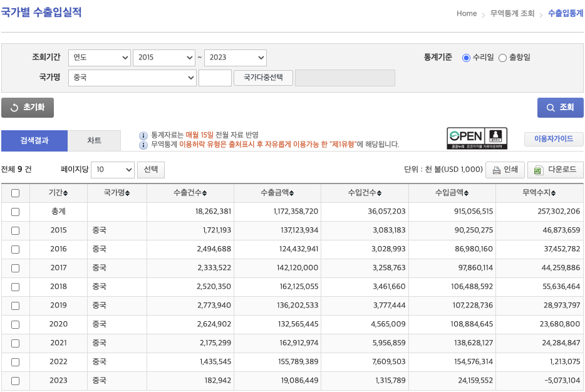Reset filters with 초기화 button
Image resolution: width=585 pixels, height=392 pixels.
(28, 108)
